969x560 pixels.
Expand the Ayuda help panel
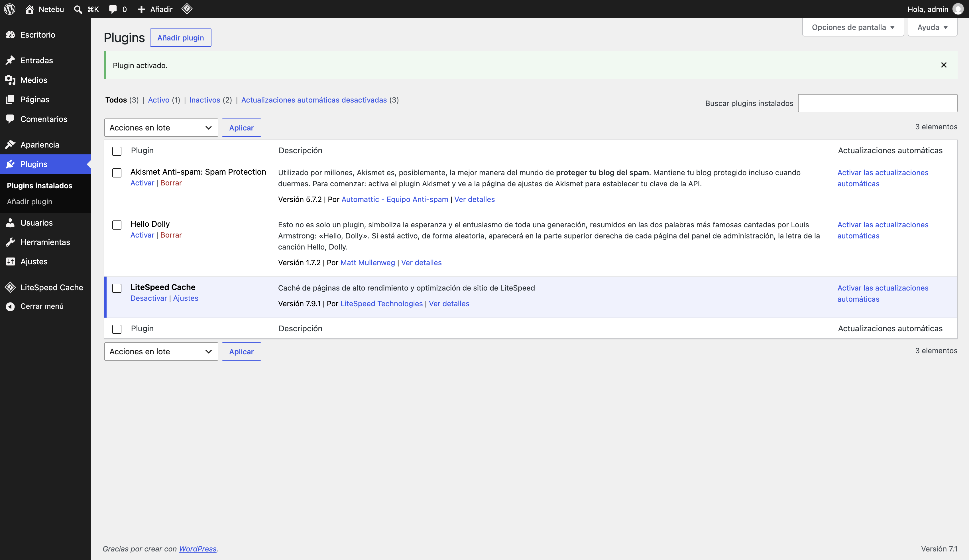933,27
